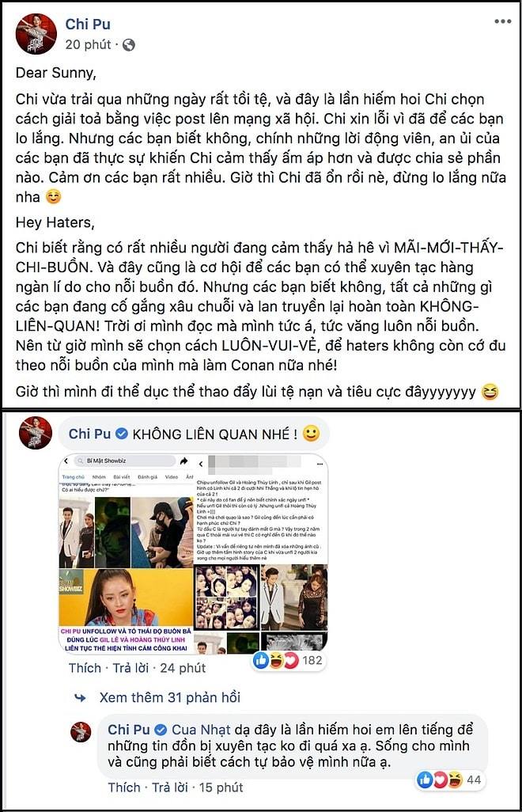Click Trả lời under the reply comment

(170, 787)
